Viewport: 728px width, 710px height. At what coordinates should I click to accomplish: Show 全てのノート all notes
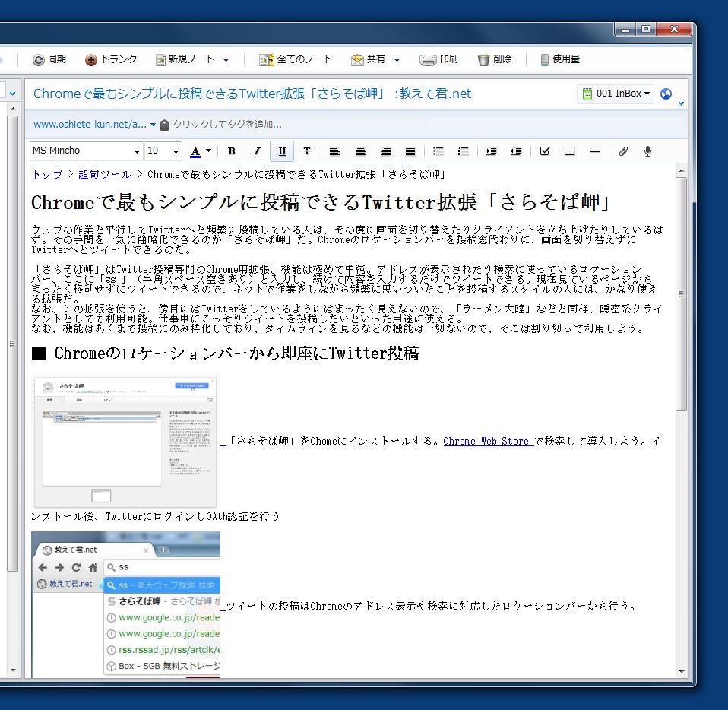(296, 59)
